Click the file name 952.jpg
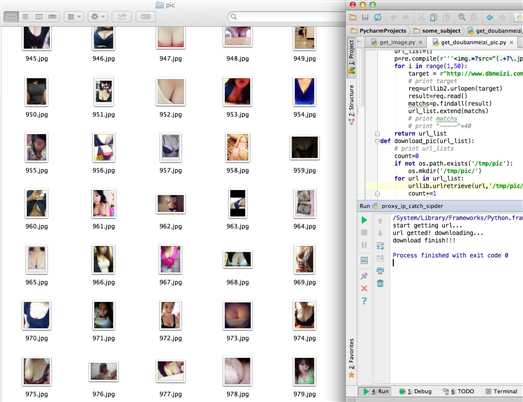The width and height of the screenshot is (523, 402). [171, 114]
